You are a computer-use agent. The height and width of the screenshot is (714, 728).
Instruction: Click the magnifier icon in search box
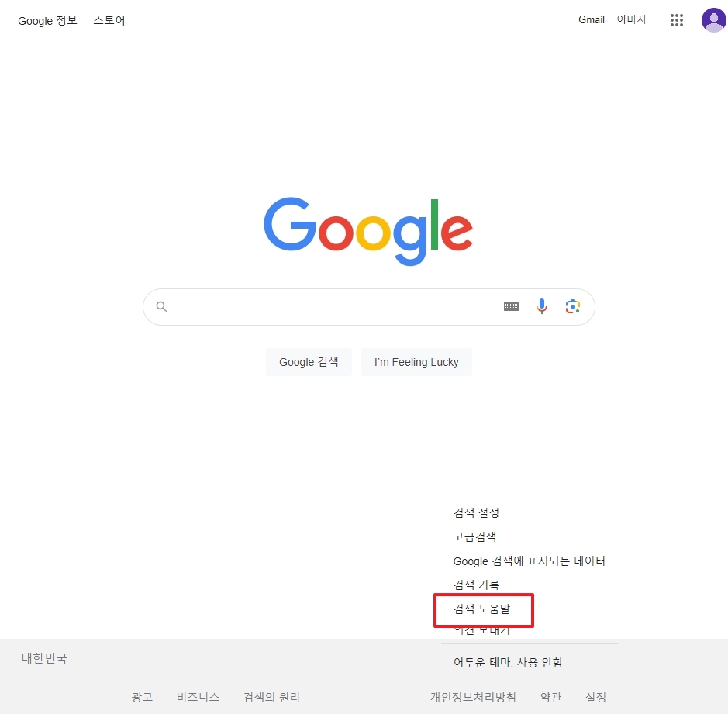(x=161, y=306)
